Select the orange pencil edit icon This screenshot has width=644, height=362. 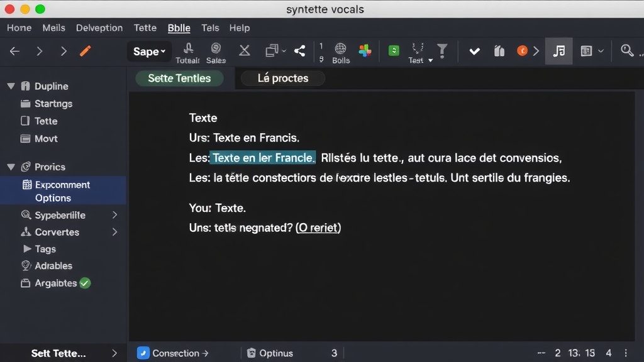point(86,51)
